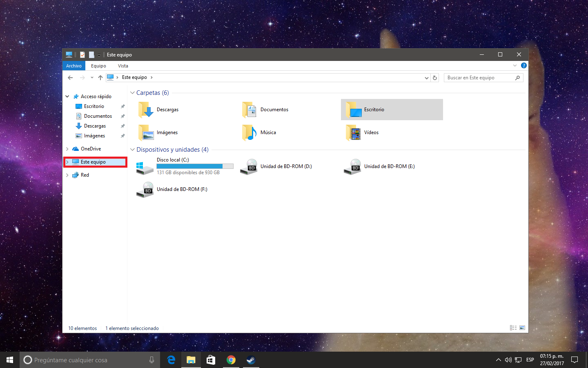
Task: Click the File Explorer taskbar icon
Action: coord(191,360)
